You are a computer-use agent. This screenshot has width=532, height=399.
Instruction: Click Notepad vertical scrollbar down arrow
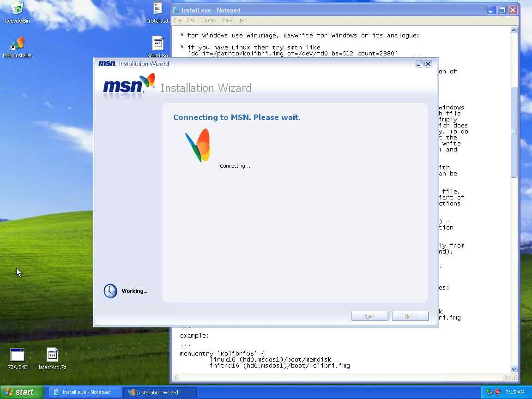(x=514, y=369)
